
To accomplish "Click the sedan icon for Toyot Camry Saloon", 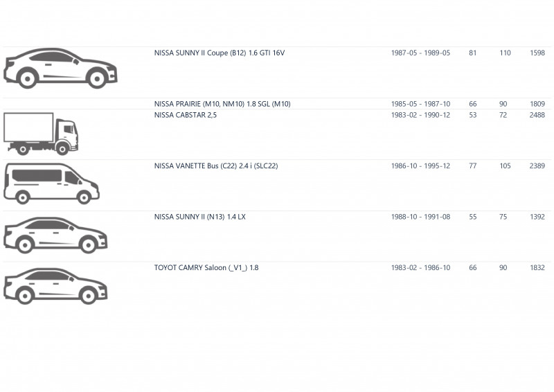I will click(x=55, y=286).
